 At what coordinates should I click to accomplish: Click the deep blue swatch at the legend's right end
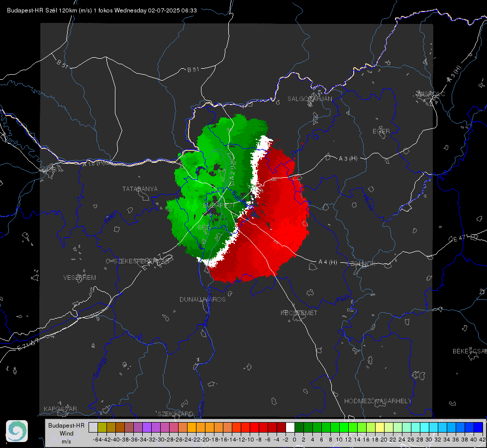pyautogui.click(x=479, y=427)
